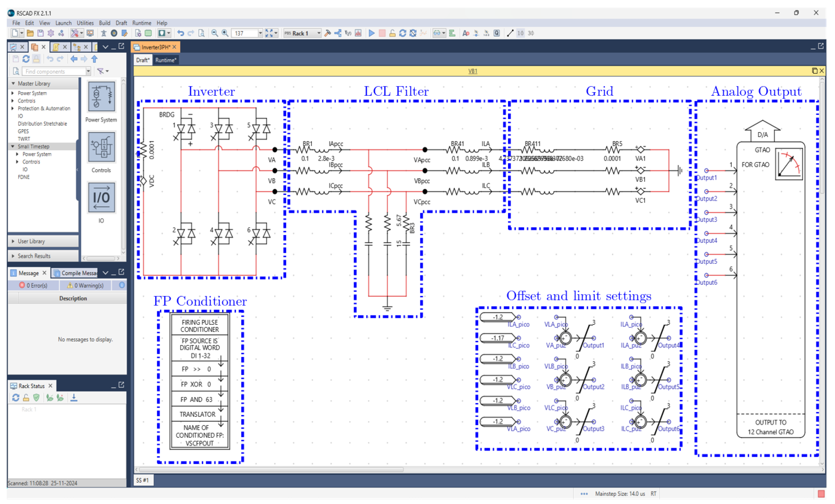Screen dimensions: 835x504
Task: Open the Build menu
Action: [104, 23]
